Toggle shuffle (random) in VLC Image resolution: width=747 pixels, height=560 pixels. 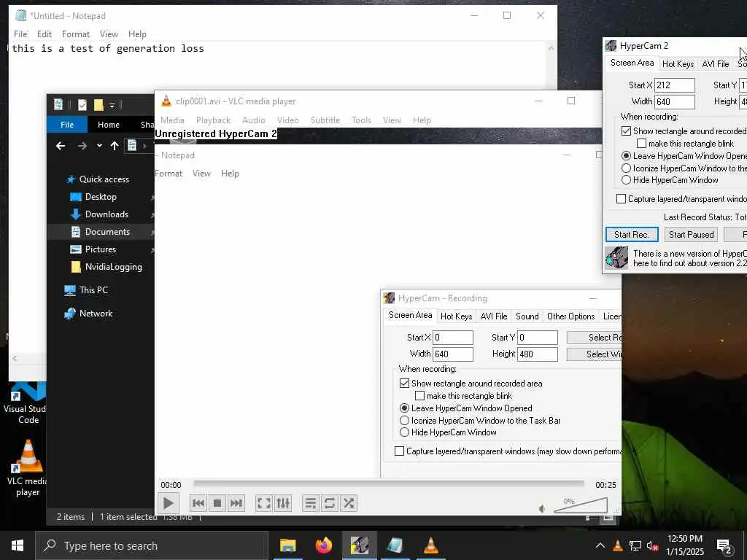[349, 503]
